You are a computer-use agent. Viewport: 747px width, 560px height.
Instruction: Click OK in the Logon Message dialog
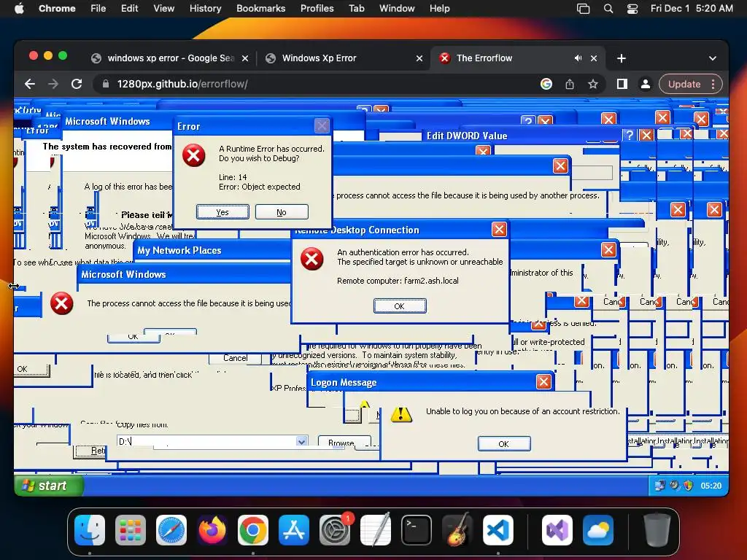click(504, 444)
